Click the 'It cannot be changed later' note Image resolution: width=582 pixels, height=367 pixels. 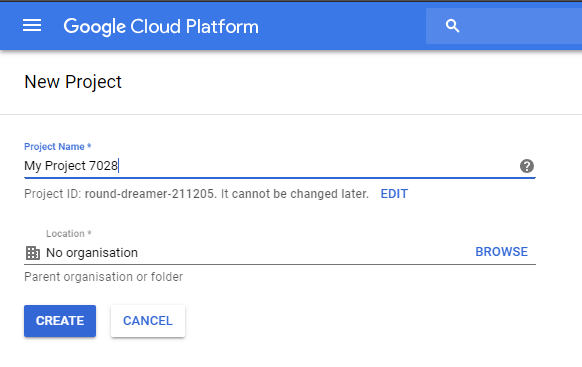pyautogui.click(x=295, y=194)
